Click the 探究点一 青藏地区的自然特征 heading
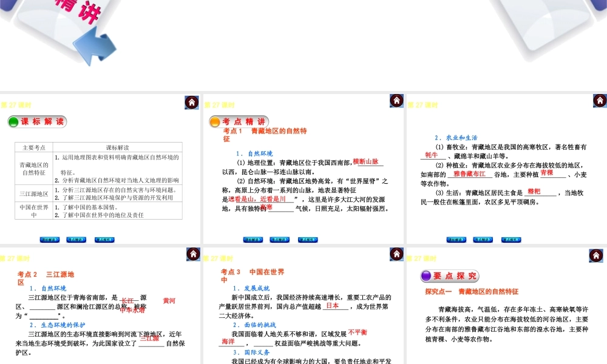Screen dimensions: 607x364 point(472,292)
